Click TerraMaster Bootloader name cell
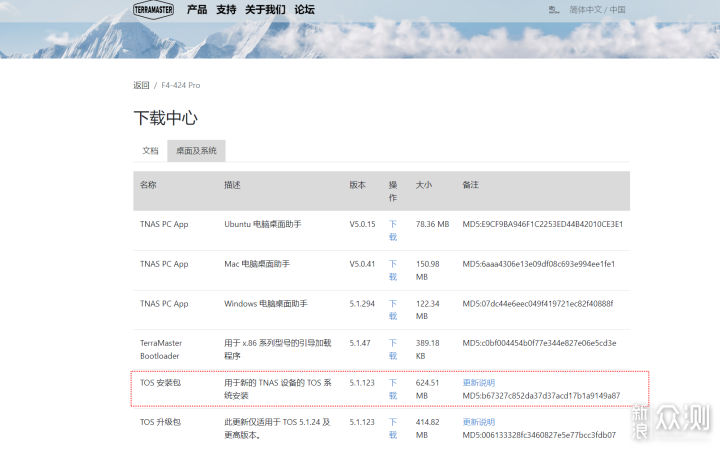 point(161,349)
